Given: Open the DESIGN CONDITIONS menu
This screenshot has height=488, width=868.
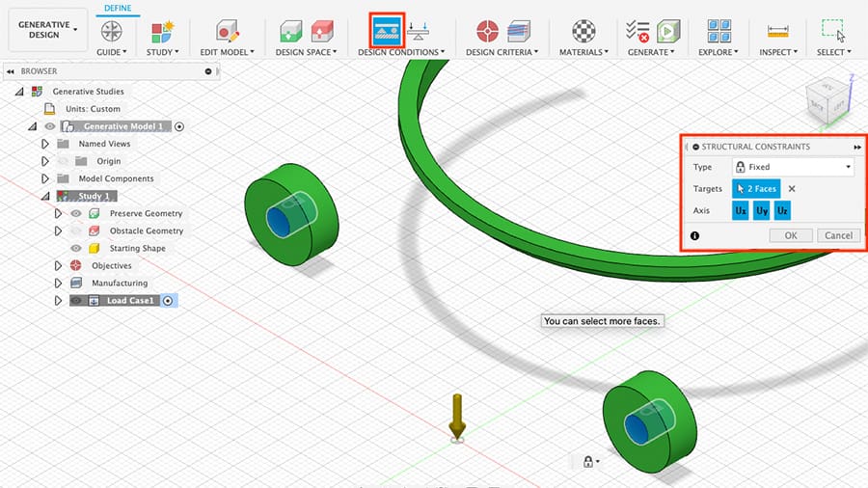Looking at the screenshot, I should [401, 52].
